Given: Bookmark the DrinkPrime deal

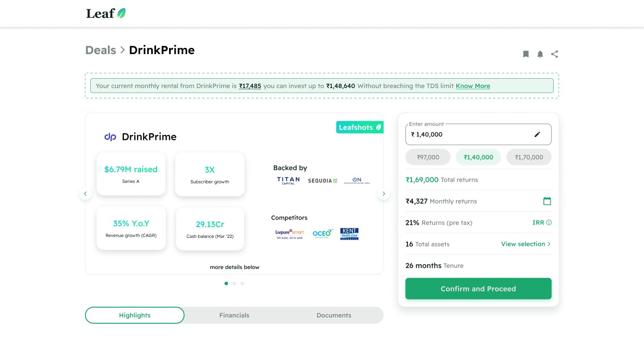Looking at the screenshot, I should click(x=526, y=54).
